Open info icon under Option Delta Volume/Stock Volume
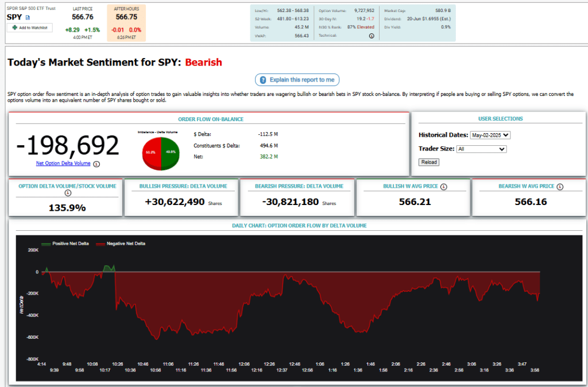The height and width of the screenshot is (387, 588). 68,193
